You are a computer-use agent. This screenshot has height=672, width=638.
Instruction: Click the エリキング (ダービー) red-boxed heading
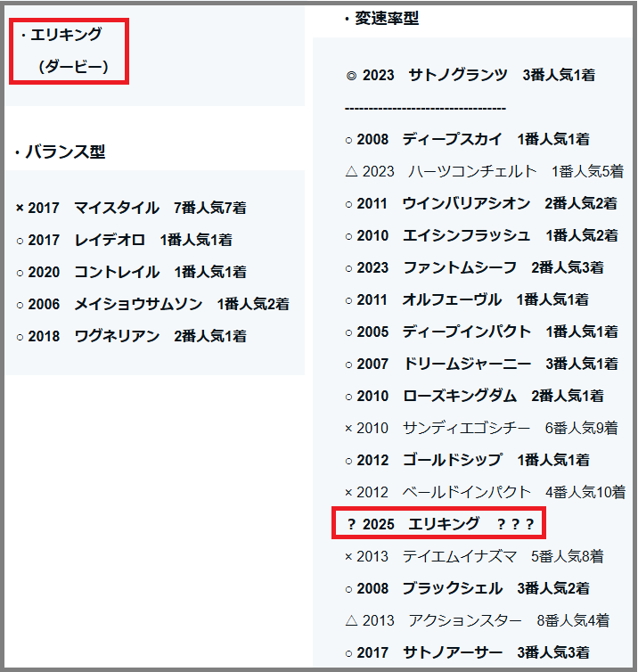pyautogui.click(x=69, y=51)
